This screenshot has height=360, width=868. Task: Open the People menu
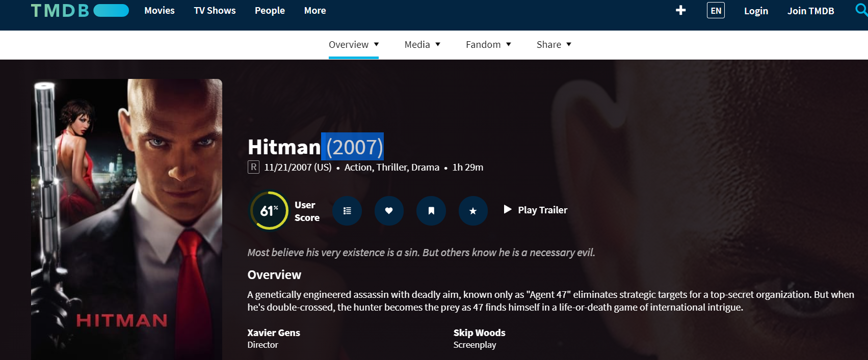click(270, 10)
